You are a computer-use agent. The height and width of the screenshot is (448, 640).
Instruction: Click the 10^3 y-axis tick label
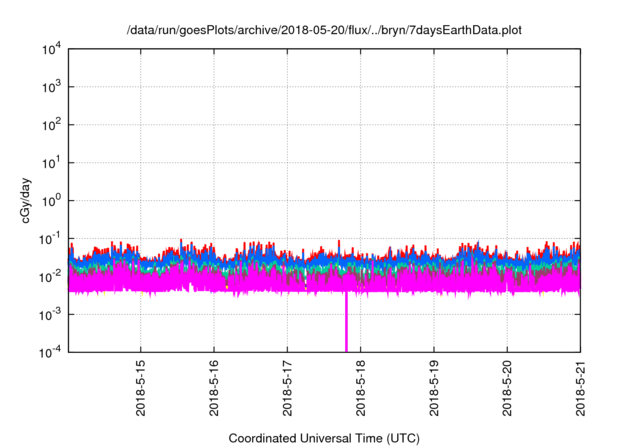point(51,87)
